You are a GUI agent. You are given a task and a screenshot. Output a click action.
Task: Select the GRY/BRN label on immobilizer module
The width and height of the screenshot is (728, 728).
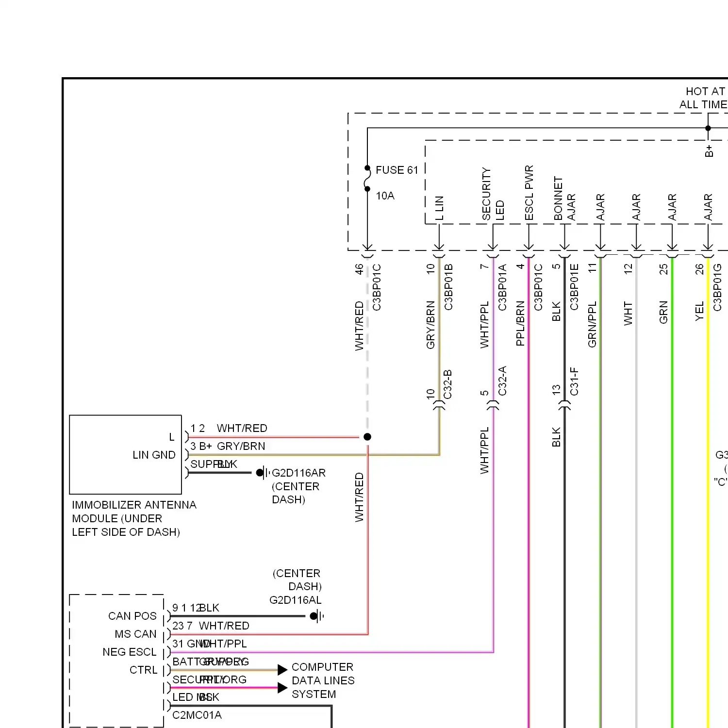click(241, 446)
